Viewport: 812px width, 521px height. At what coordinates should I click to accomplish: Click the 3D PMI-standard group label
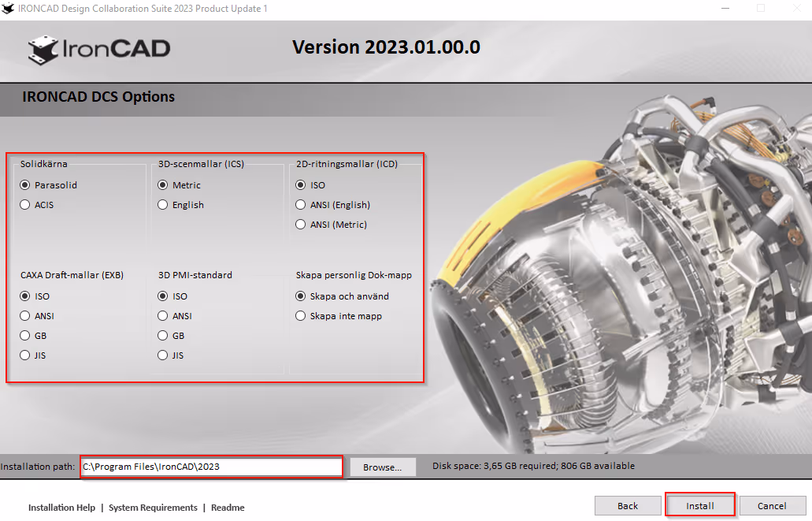[195, 275]
